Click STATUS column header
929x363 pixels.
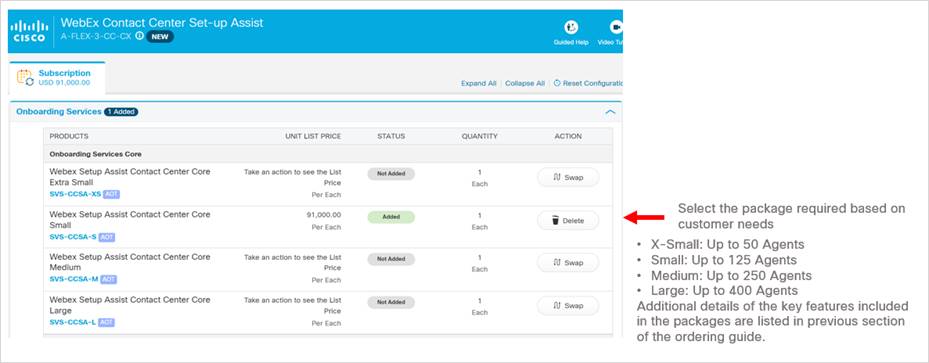(391, 136)
